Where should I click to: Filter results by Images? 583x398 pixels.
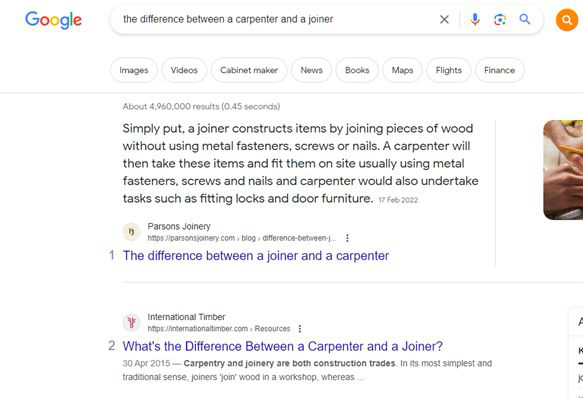134,70
